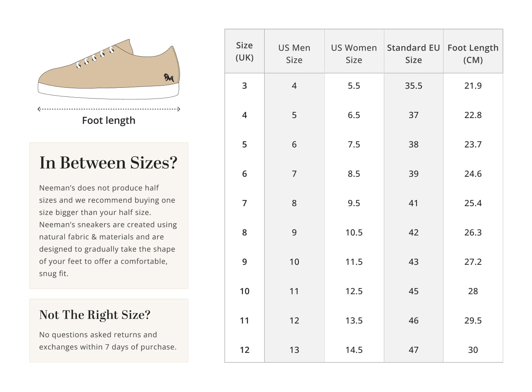Select the 'Standard EU Size' column header
The image size is (532, 392).
(x=413, y=54)
